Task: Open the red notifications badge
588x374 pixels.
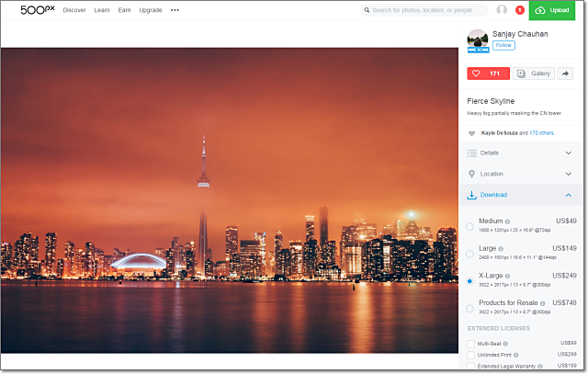Action: [519, 10]
